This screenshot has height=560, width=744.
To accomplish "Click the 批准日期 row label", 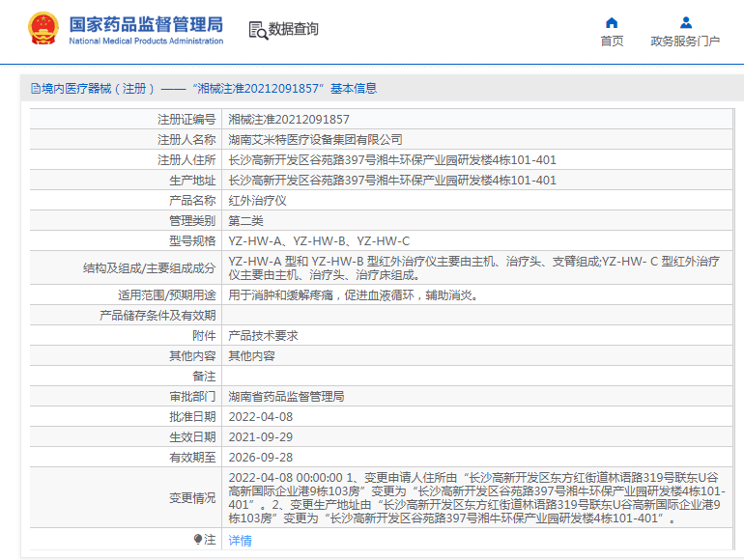I will 192,417.
